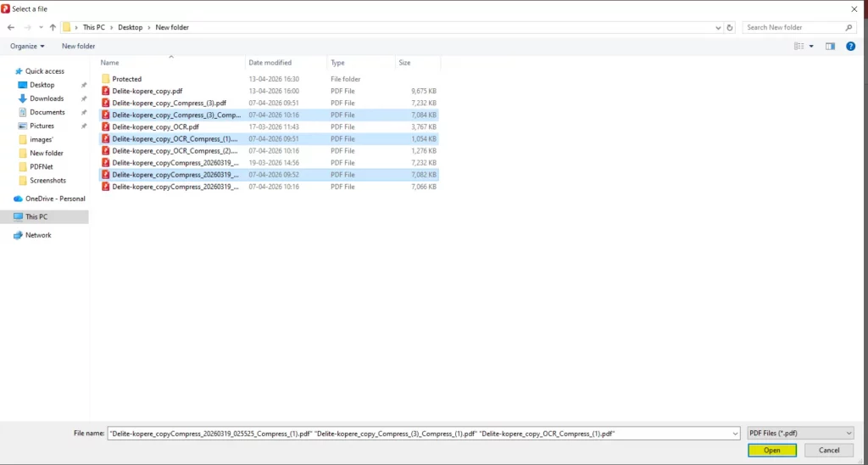This screenshot has width=868, height=465.
Task: Select Network in navigation pane
Action: coord(38,235)
